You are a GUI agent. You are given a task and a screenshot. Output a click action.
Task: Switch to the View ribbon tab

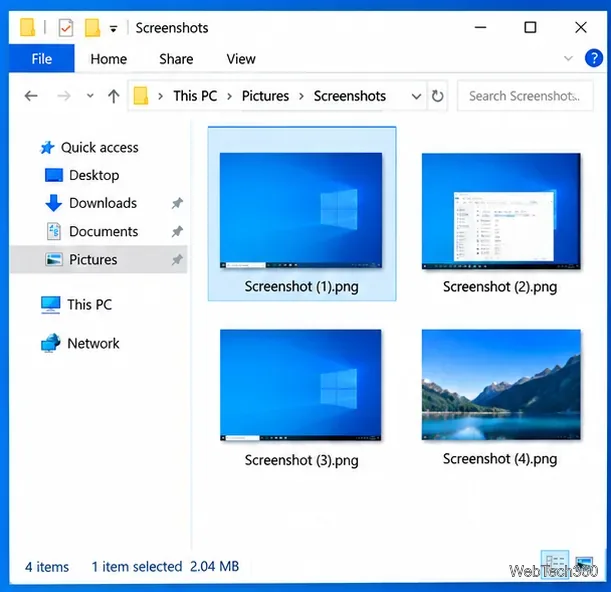click(x=241, y=59)
